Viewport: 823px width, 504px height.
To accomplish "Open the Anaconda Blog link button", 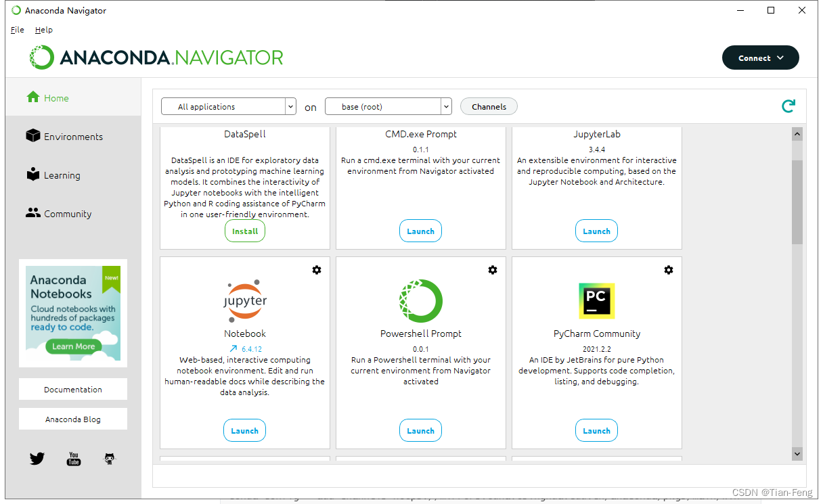I will [x=73, y=419].
